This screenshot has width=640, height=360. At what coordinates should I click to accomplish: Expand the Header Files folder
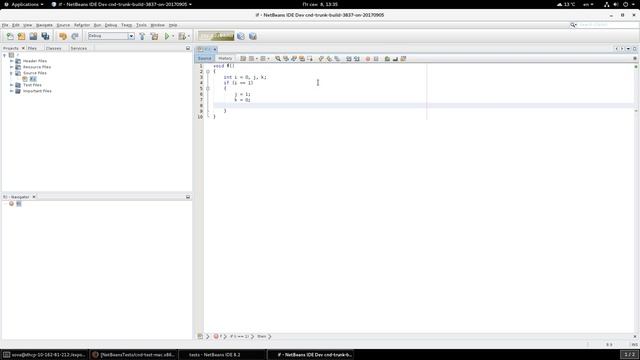[x=12, y=61]
